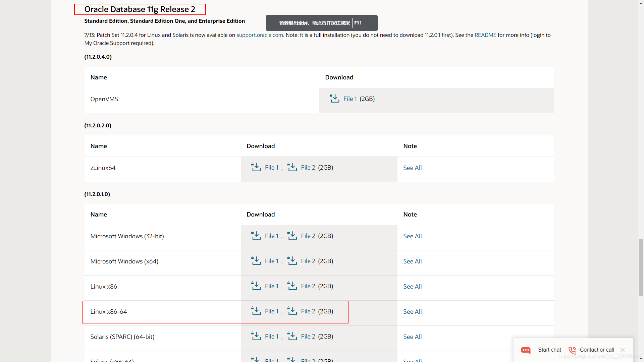Click the Oracle Database 11g Release 2 heading
The image size is (644, 362).
140,9
